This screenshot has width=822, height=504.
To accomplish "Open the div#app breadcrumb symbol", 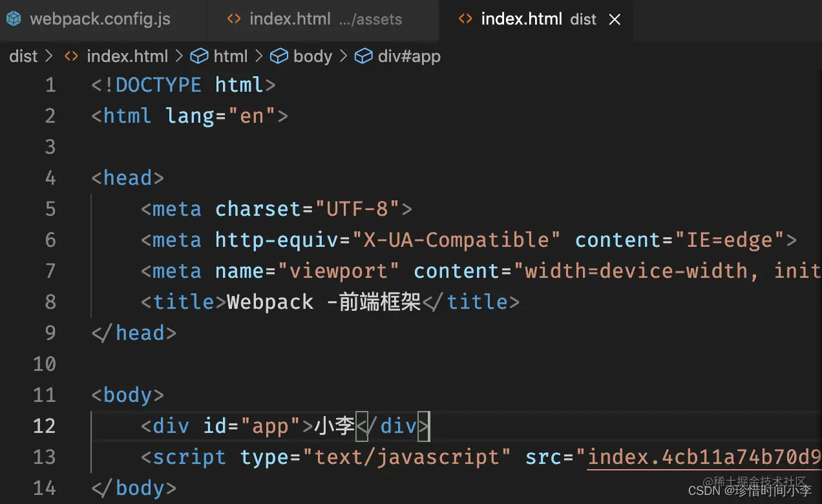I will [x=409, y=56].
